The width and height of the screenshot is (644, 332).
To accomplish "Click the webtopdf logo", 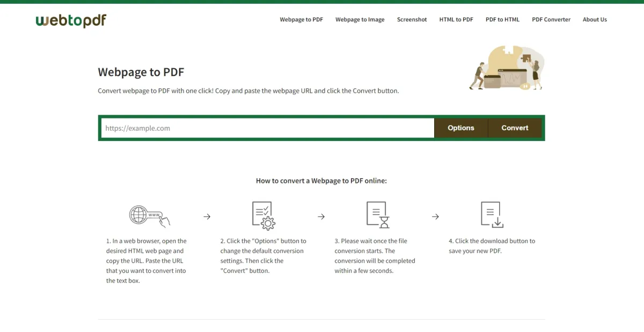I will pyautogui.click(x=71, y=20).
